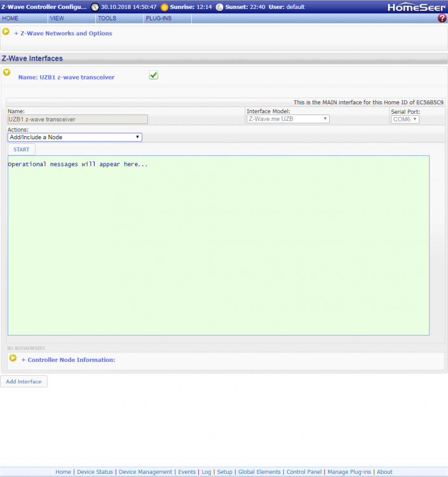
Task: Click yellow arrow icon beside Controller Node Information
Action: tap(12, 359)
